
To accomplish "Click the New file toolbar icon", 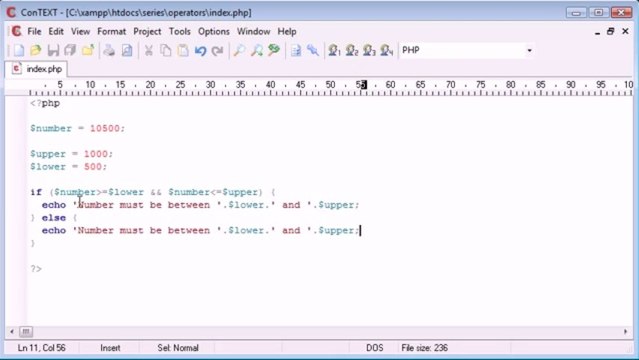I will tap(19, 51).
